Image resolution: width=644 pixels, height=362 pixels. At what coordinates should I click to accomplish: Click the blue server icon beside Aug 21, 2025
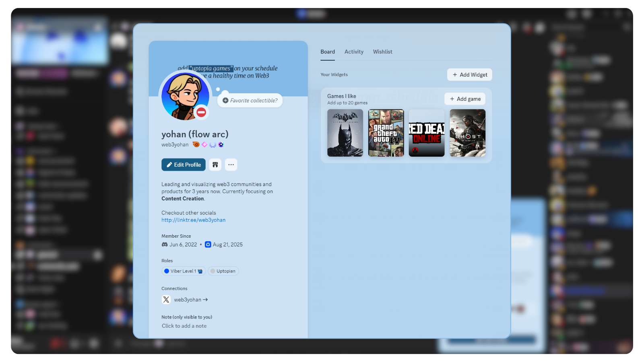point(208,245)
